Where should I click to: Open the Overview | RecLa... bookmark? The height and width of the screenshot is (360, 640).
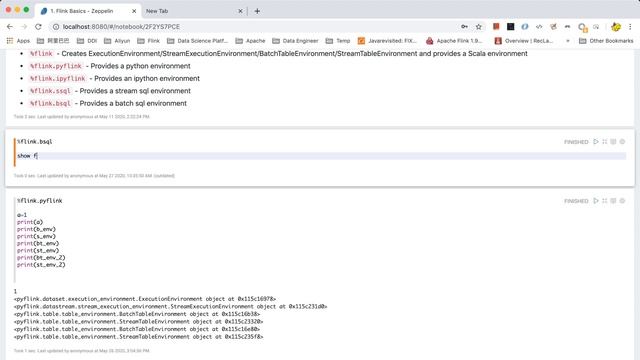(x=524, y=41)
